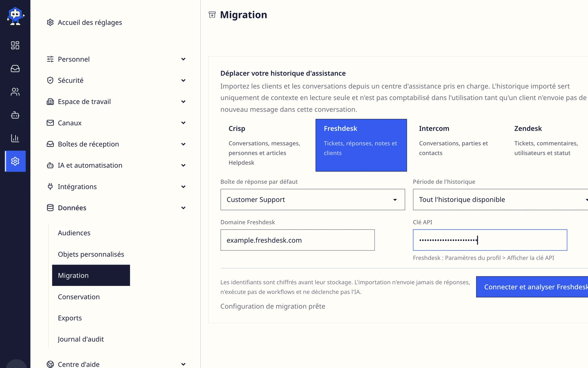Viewport: 588px width, 368px height.
Task: Open the bot icon in left rail
Action: 15,115
